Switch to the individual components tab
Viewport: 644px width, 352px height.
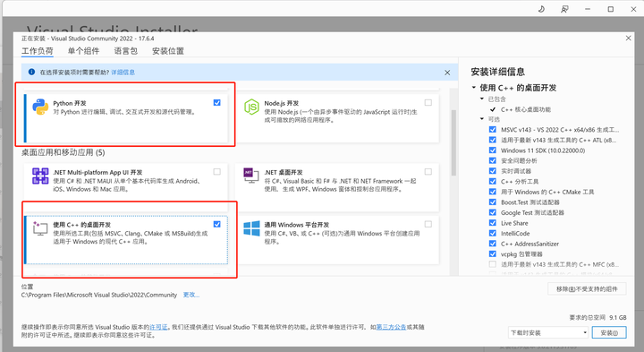[x=83, y=51]
